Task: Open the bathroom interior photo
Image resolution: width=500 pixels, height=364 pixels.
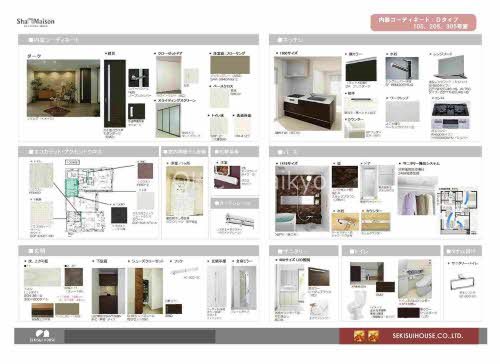Action: pos(298,199)
